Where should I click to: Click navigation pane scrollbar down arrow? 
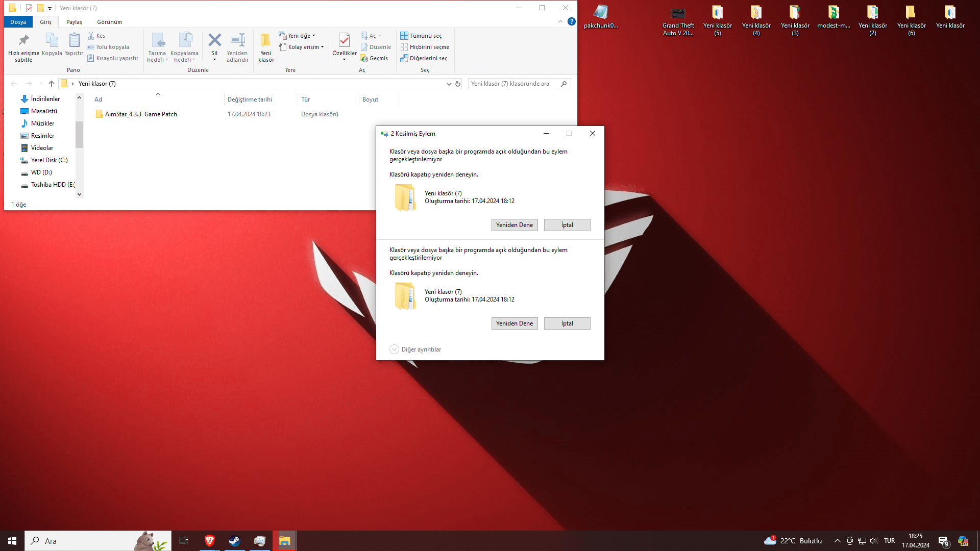point(79,194)
